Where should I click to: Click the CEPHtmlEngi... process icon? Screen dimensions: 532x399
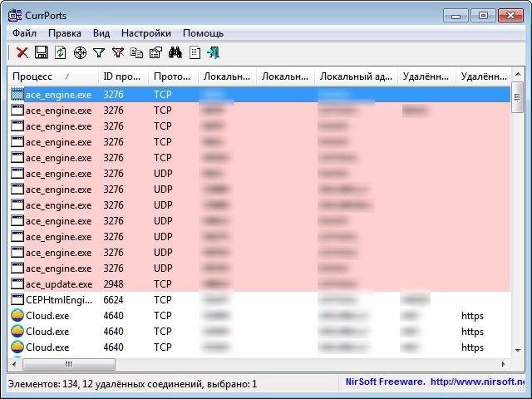(x=17, y=299)
